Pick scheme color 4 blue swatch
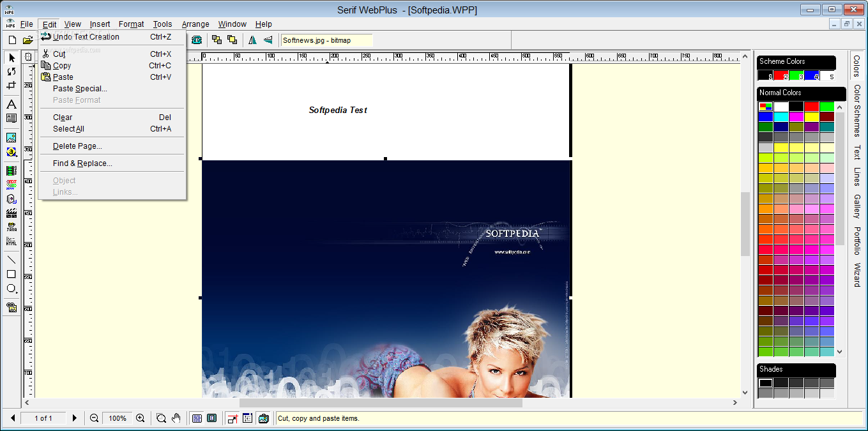Image resolution: width=868 pixels, height=431 pixels. click(811, 75)
